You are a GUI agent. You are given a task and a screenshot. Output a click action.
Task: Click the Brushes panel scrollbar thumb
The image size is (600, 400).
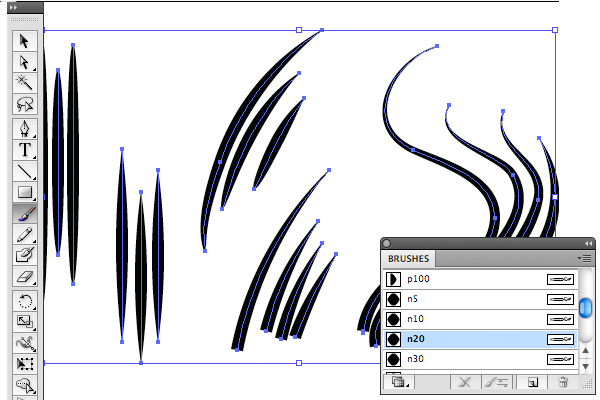[x=585, y=308]
